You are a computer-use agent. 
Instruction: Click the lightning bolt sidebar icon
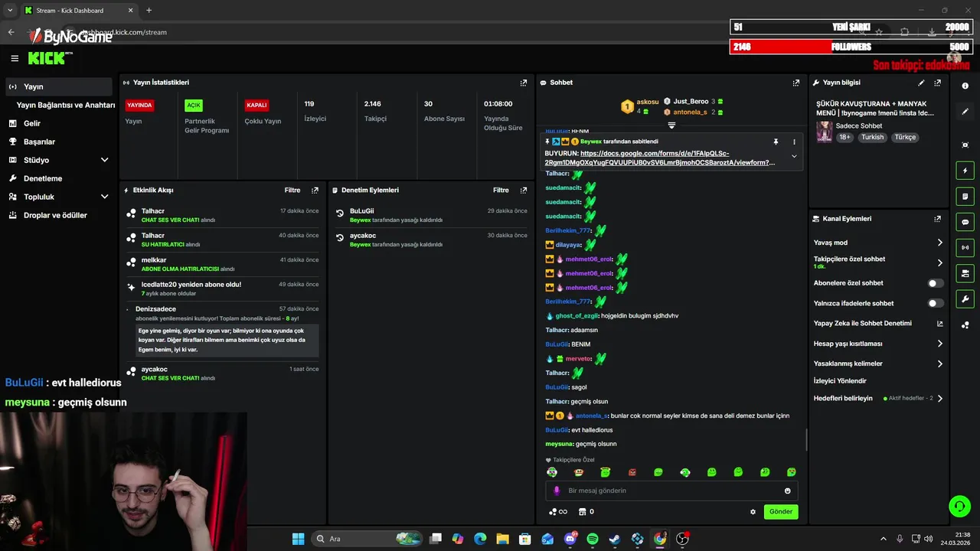[965, 171]
